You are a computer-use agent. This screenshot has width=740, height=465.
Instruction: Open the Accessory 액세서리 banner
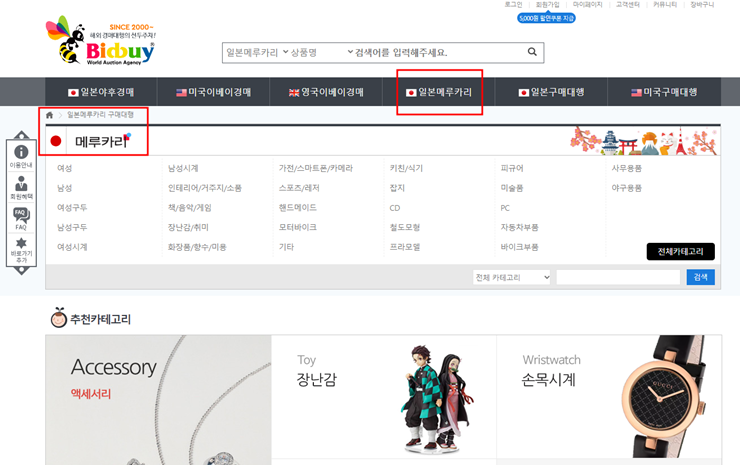158,400
